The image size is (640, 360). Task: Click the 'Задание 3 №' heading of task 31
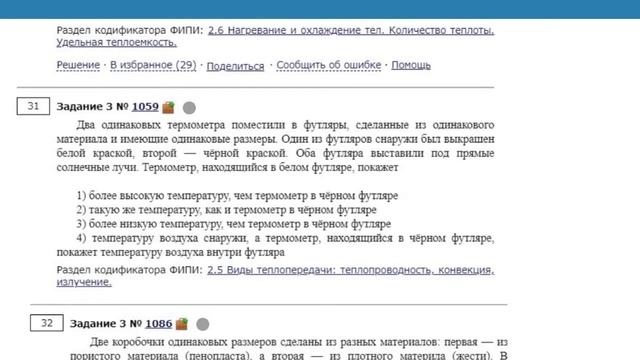(93, 107)
